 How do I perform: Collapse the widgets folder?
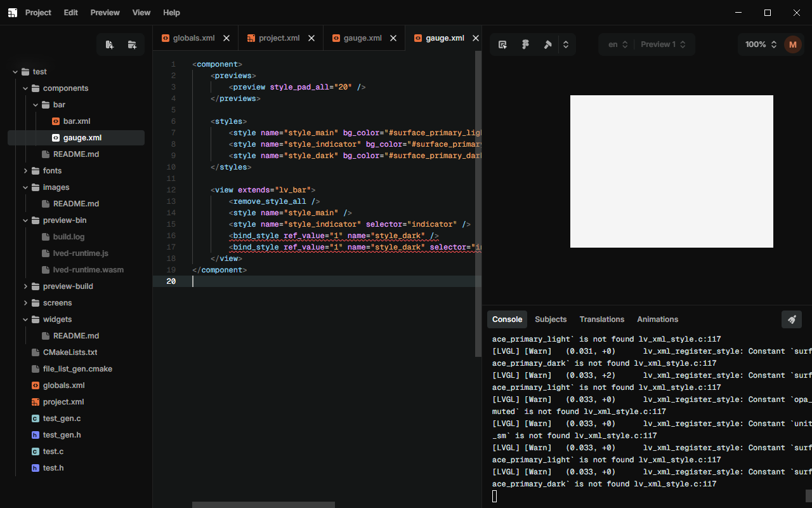[25, 319]
